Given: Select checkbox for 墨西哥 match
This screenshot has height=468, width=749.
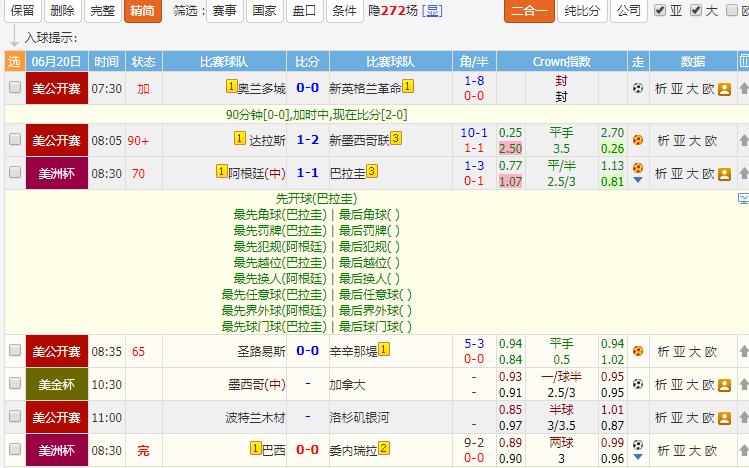Looking at the screenshot, I should [x=15, y=383].
